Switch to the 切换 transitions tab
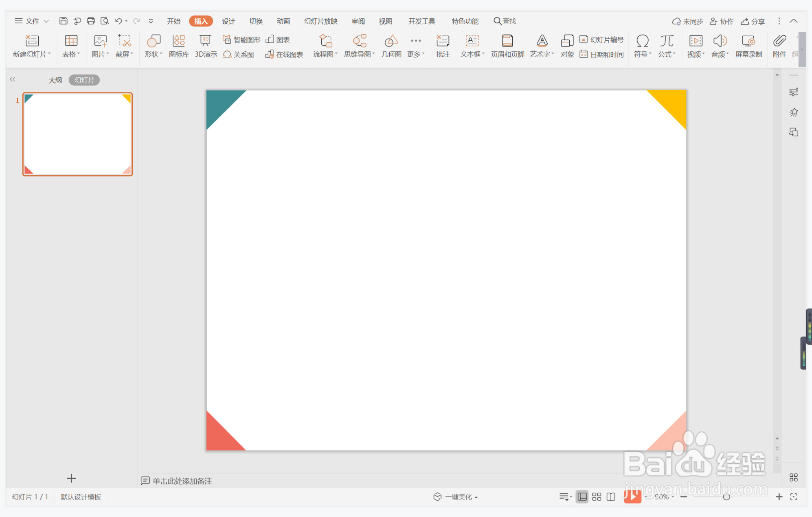 [x=256, y=21]
